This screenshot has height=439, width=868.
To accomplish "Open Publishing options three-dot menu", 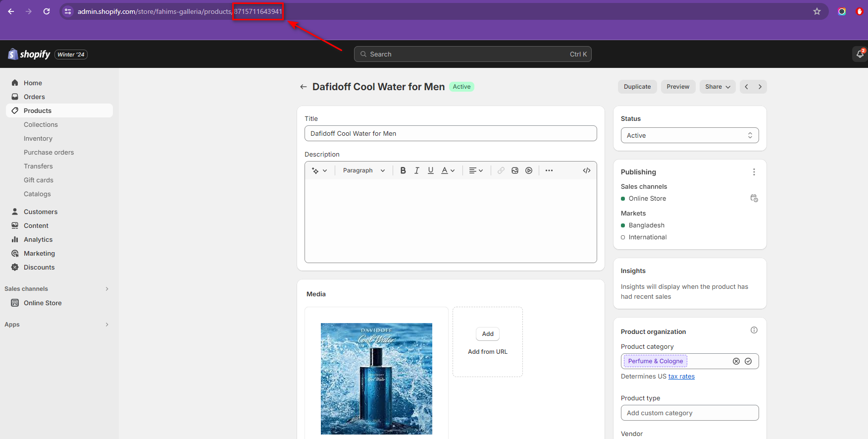I will pyautogui.click(x=754, y=172).
